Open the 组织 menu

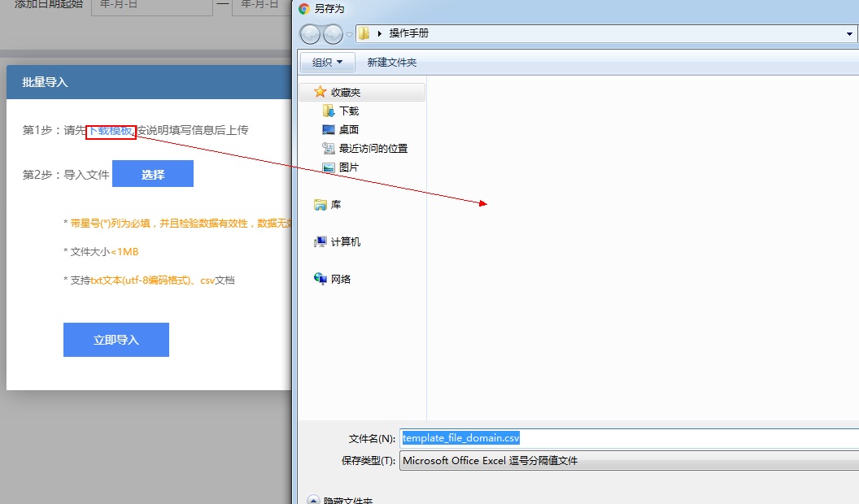tap(328, 62)
